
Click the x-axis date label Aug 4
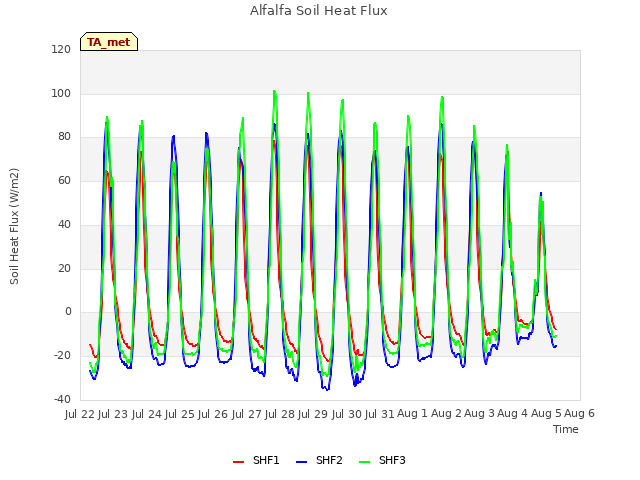[512, 414]
